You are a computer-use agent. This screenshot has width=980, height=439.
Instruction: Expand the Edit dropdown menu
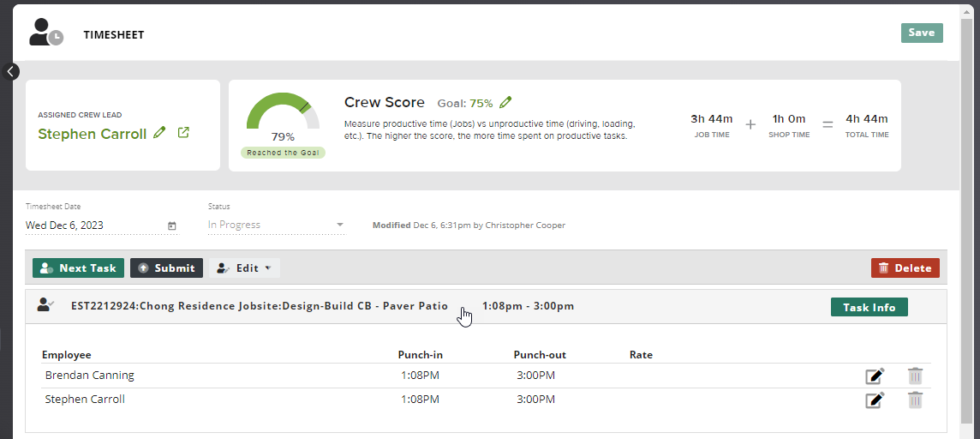click(x=244, y=268)
